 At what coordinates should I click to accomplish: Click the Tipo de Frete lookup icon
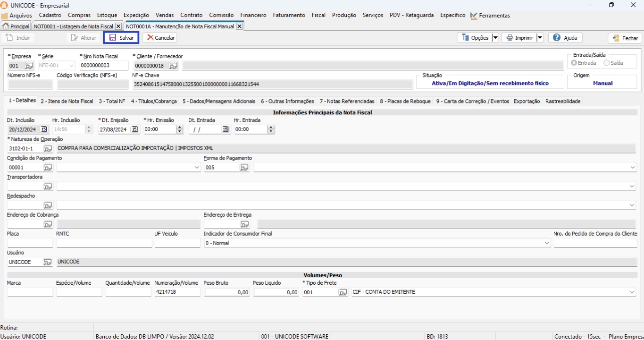point(343,292)
